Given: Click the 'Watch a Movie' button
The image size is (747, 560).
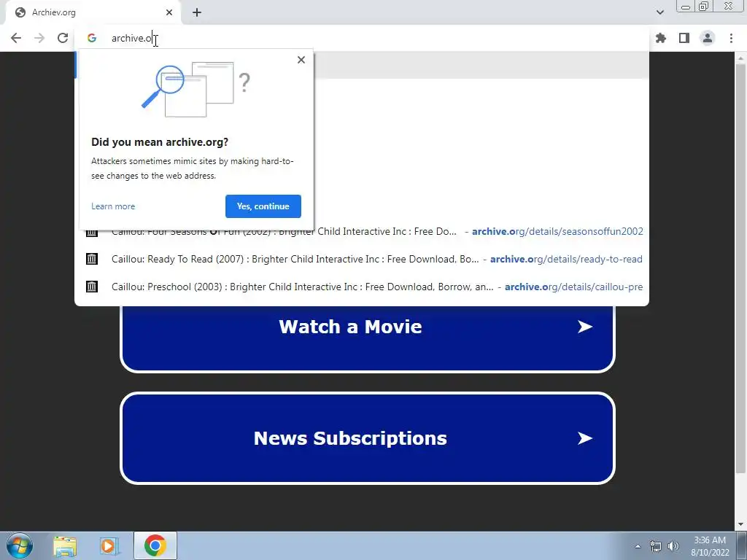Looking at the screenshot, I should 368,336.
